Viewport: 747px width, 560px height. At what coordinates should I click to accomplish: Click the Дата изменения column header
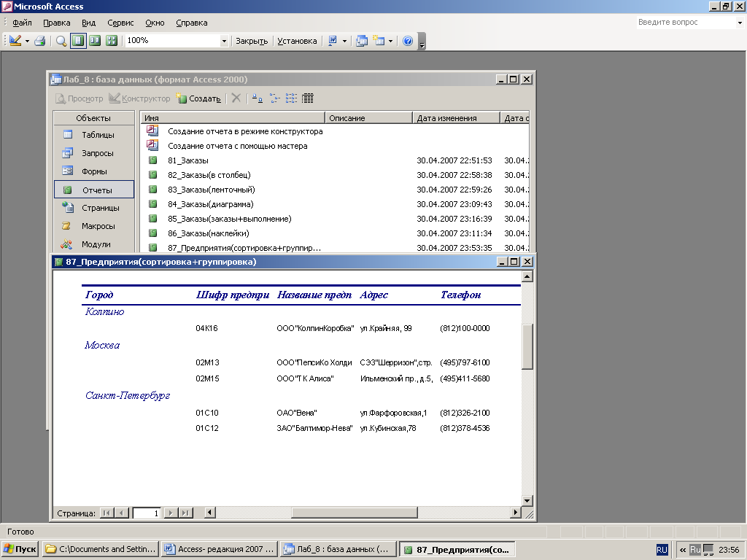pos(456,118)
